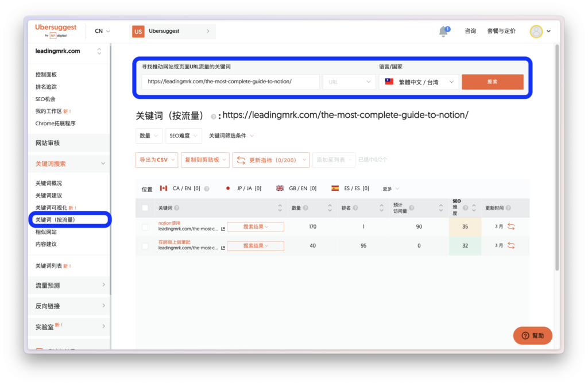This screenshot has width=588, height=385.
Task: Refresh metrics icon in 在網頁上做筆記 row
Action: (x=511, y=245)
